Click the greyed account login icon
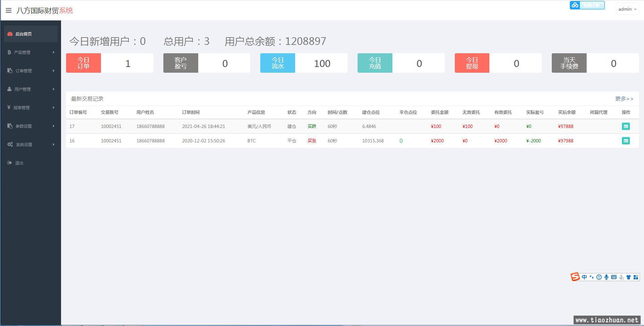This screenshot has height=326, width=644. click(622, 277)
